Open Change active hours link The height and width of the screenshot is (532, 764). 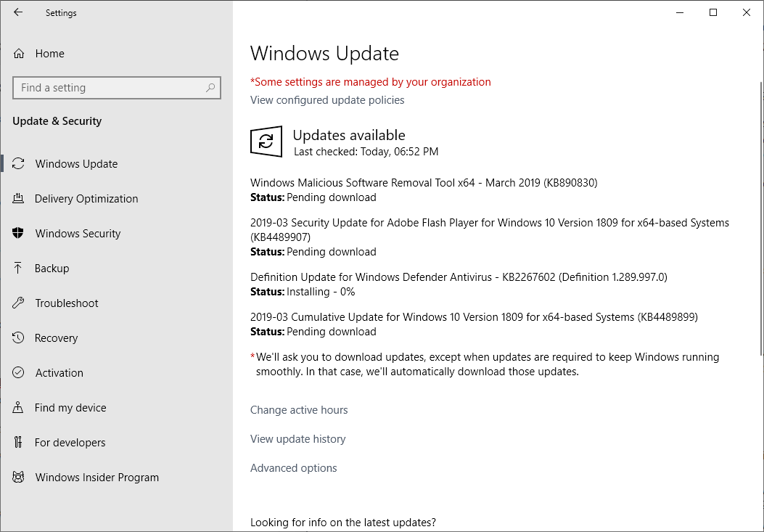(299, 410)
